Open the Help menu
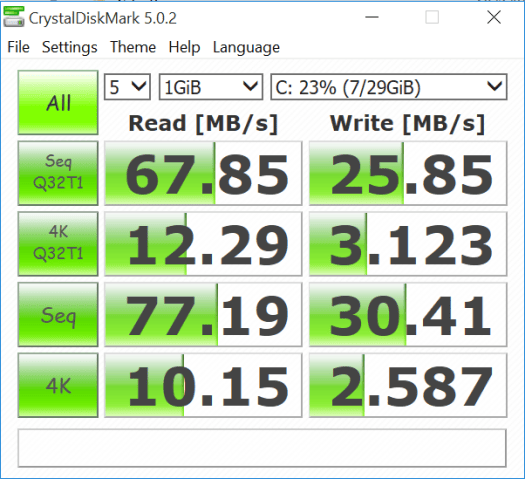 click(x=184, y=47)
